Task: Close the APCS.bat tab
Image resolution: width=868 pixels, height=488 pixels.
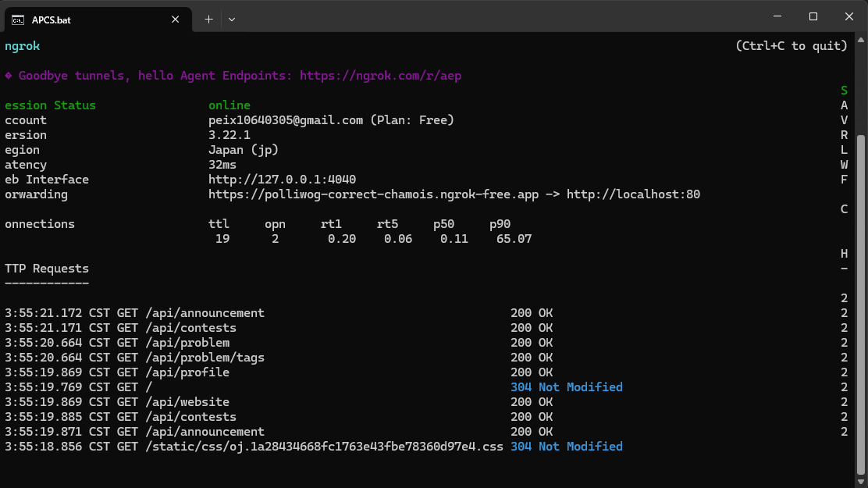Action: pyautogui.click(x=176, y=20)
